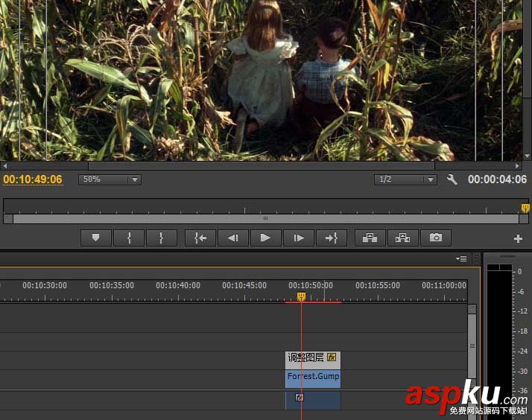The height and width of the screenshot is (420, 532).
Task: Click the left handle of monitor zoom bar
Action: tap(8, 219)
